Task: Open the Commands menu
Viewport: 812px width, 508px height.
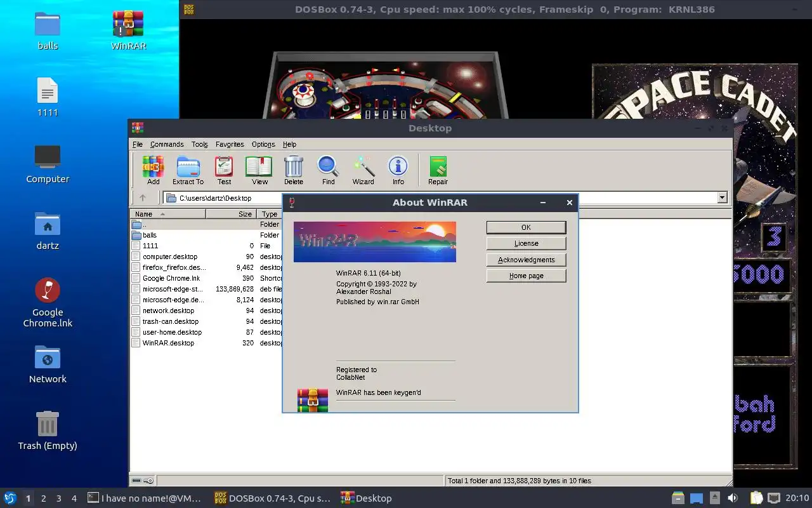Action: (x=167, y=144)
